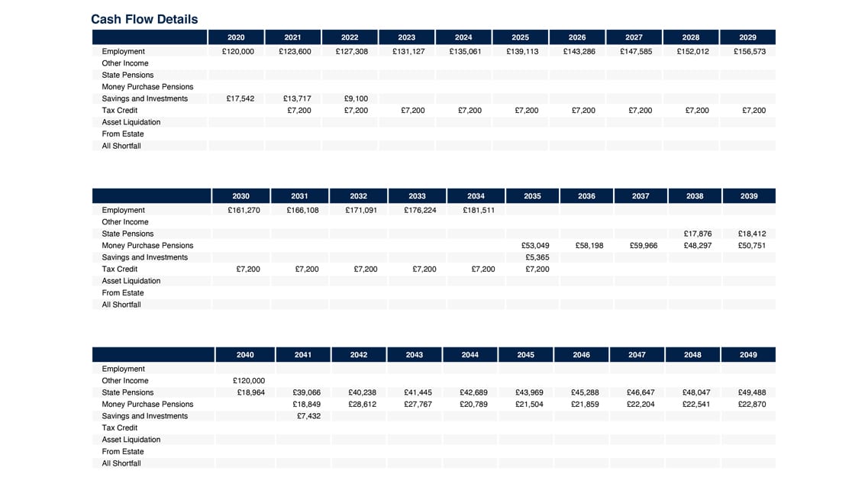Click the 2021 Tax Credit value £7,200
This screenshot has height=484, width=868.
tap(299, 110)
